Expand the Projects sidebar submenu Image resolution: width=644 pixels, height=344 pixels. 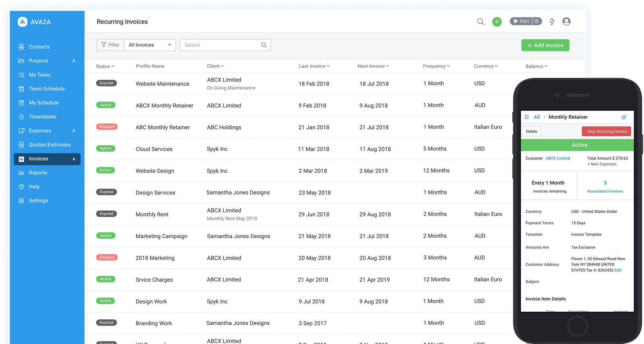coord(74,61)
